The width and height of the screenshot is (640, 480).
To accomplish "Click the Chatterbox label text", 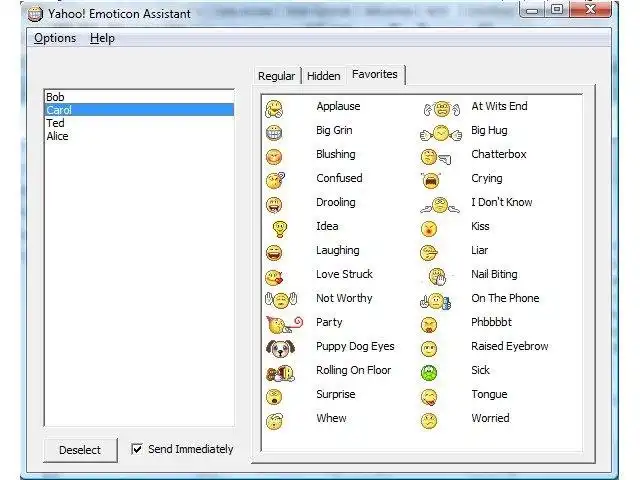I will [x=499, y=154].
